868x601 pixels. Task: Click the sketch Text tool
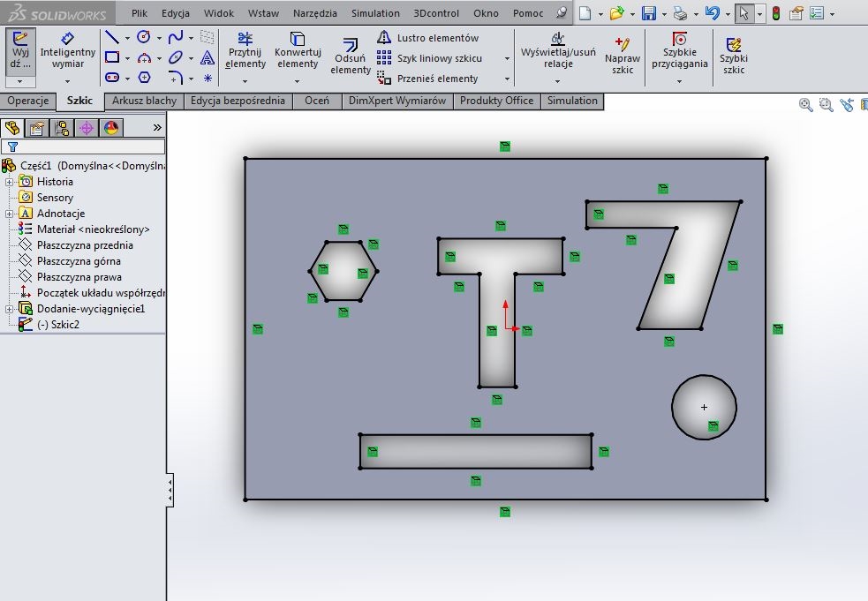tap(208, 57)
